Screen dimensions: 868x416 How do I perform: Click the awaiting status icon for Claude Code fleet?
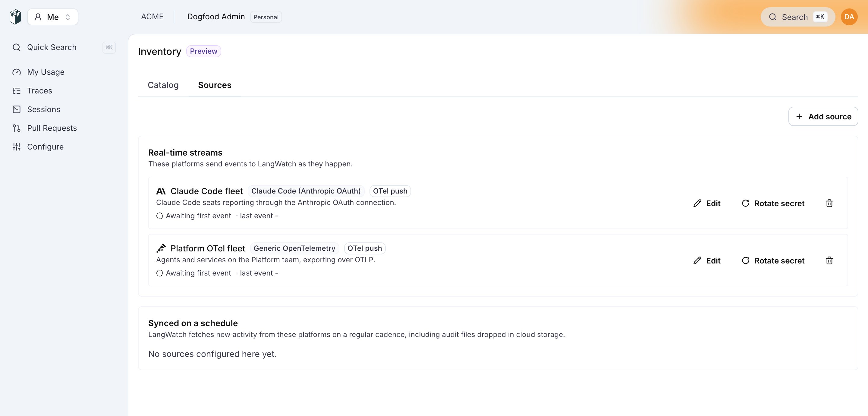coord(160,216)
